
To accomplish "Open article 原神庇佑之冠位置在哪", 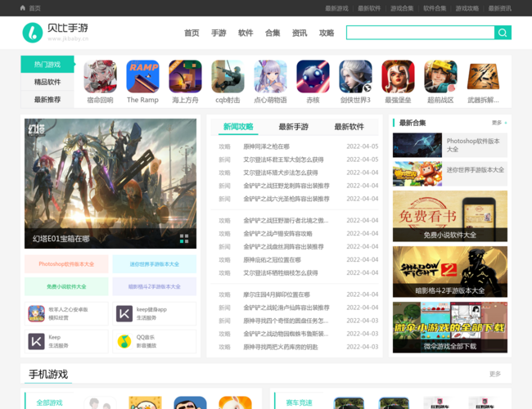I will [272, 260].
